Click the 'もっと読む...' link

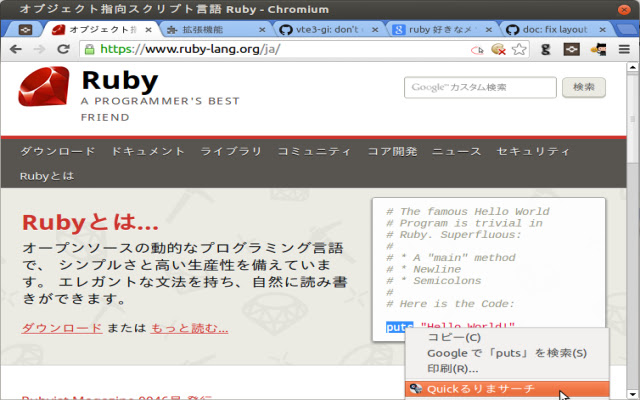[x=189, y=328]
